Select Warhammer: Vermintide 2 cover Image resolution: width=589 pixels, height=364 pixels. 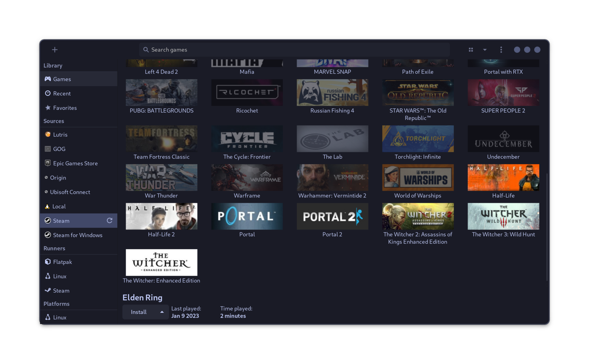pyautogui.click(x=332, y=178)
